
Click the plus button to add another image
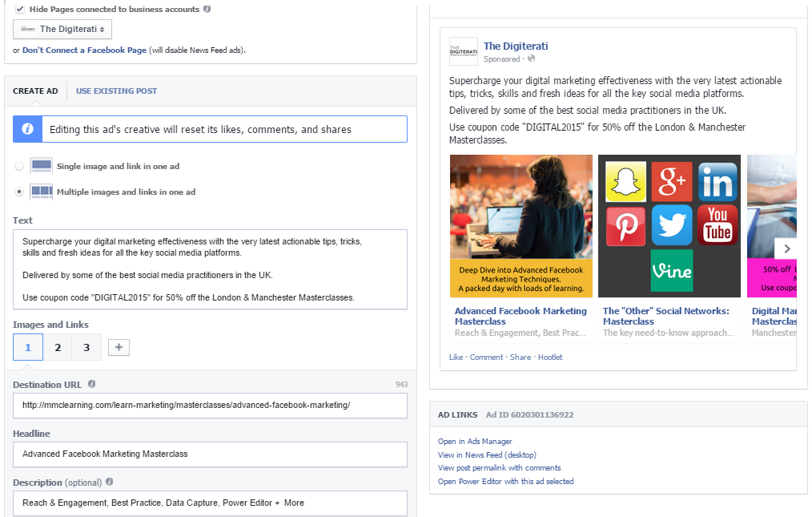point(119,347)
